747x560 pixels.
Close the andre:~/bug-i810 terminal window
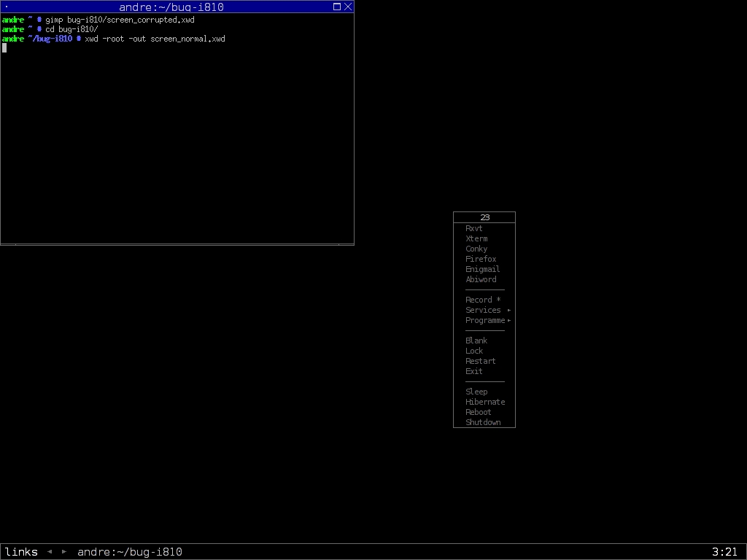(348, 7)
